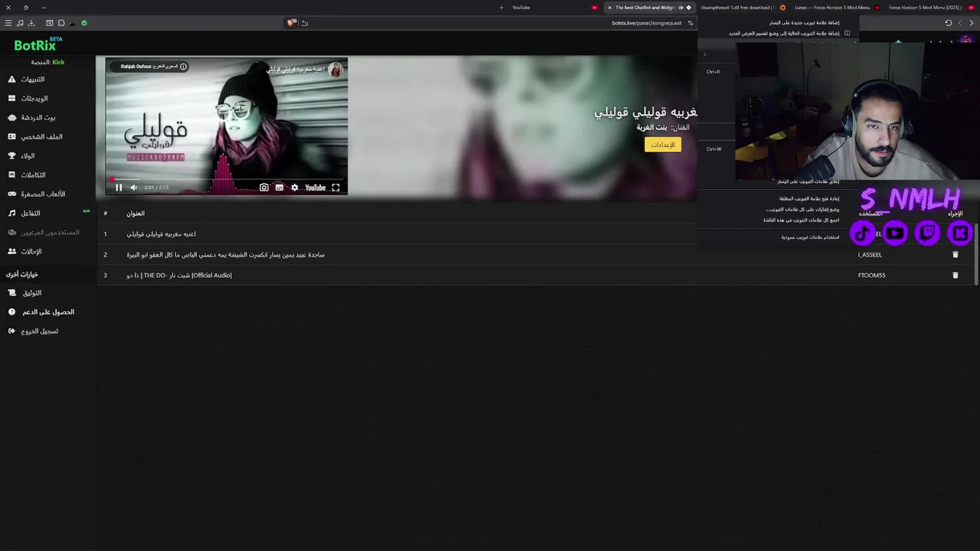Open the browser downloads icon
Image resolution: width=980 pixels, height=551 pixels.
31,23
